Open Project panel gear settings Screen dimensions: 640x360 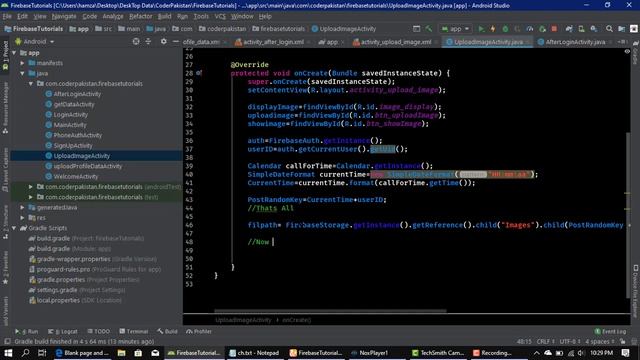[x=163, y=41]
